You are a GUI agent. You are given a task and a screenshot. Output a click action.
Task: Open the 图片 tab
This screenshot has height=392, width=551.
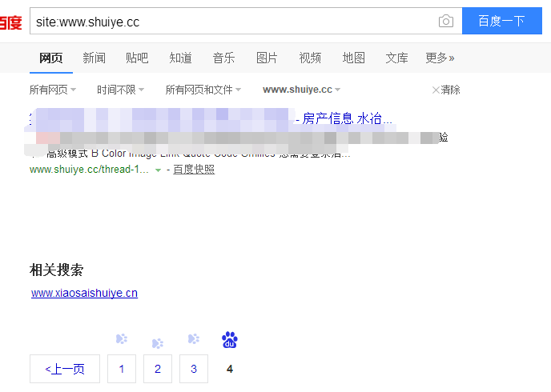coord(267,58)
